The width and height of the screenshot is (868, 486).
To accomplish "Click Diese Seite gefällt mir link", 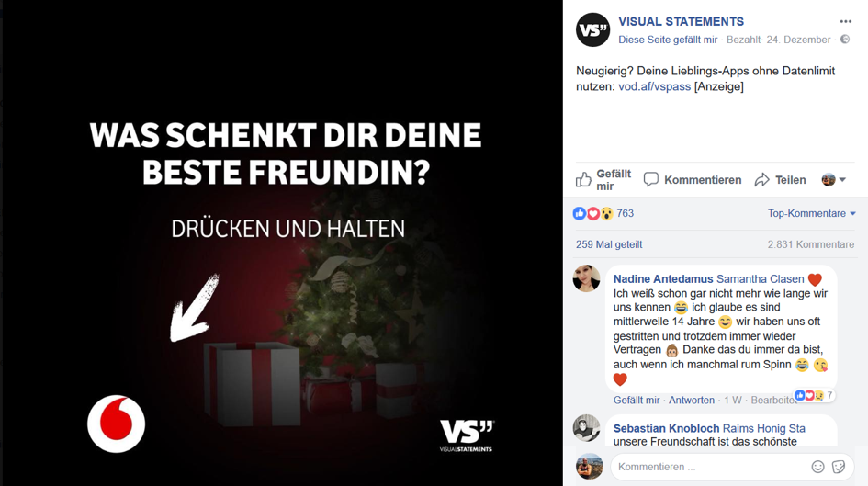I will [x=668, y=40].
